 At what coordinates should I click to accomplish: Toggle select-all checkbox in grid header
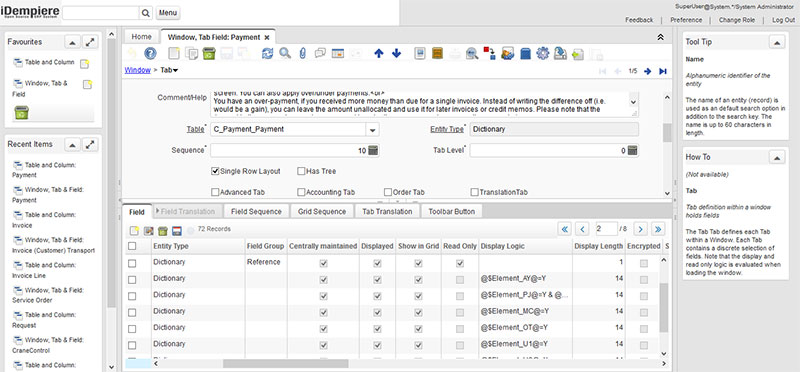[132, 246]
